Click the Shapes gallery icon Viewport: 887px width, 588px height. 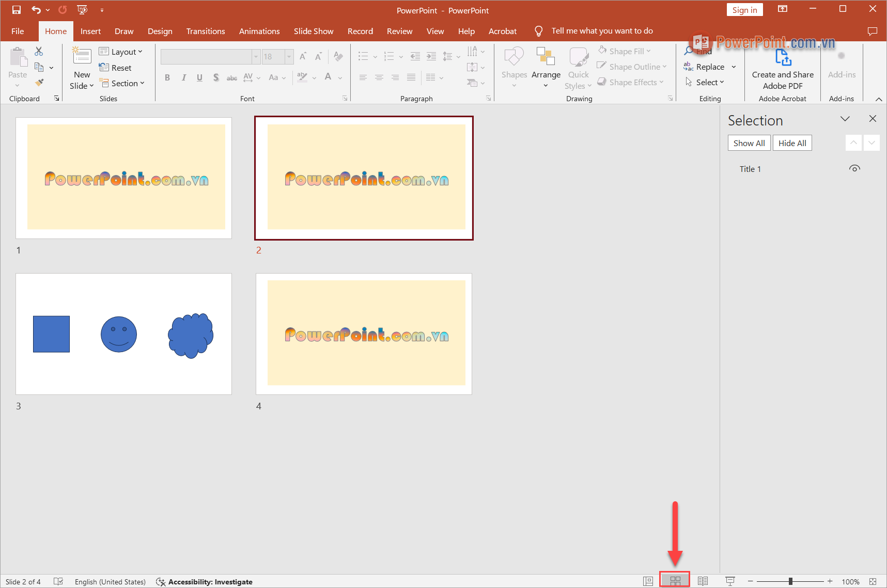tap(514, 56)
